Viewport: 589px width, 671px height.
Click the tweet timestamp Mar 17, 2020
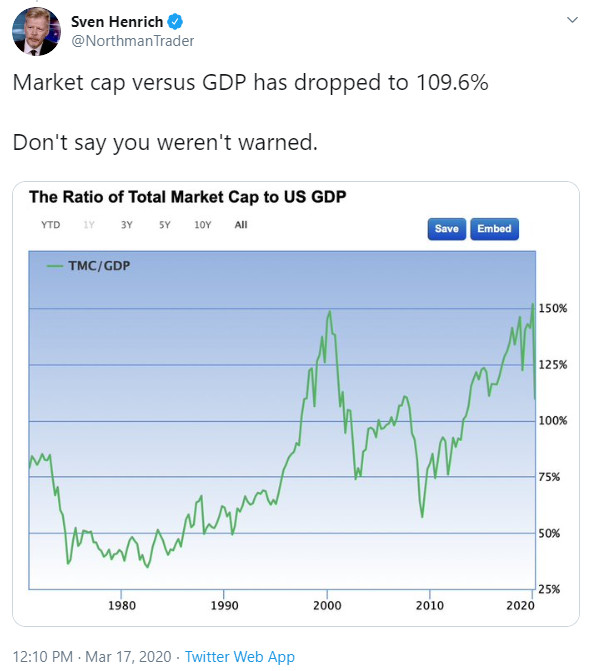(128, 656)
